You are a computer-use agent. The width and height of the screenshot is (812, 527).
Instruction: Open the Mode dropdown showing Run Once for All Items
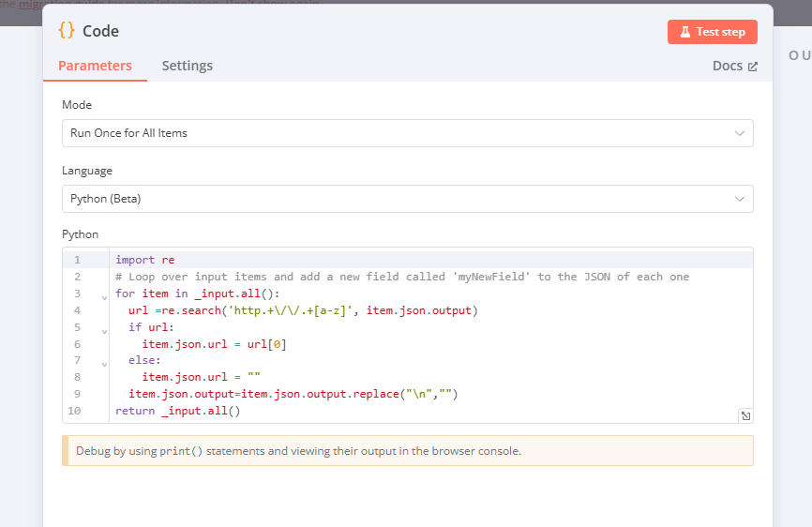(x=408, y=133)
